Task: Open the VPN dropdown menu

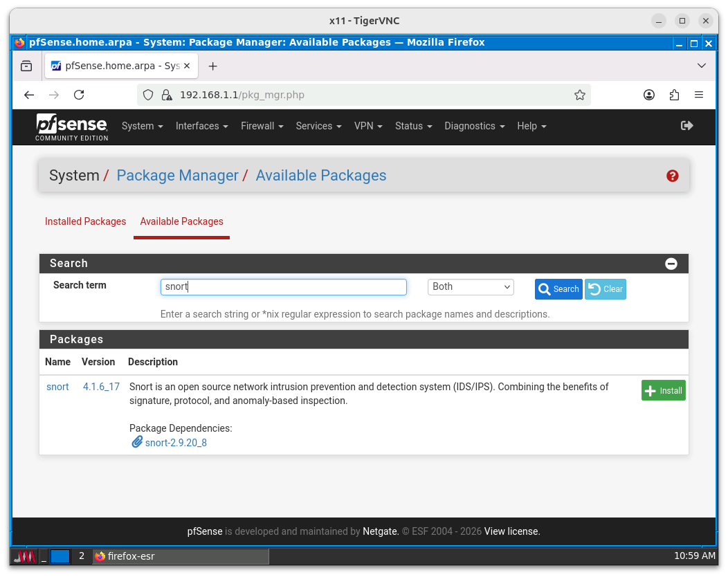Action: (x=368, y=126)
